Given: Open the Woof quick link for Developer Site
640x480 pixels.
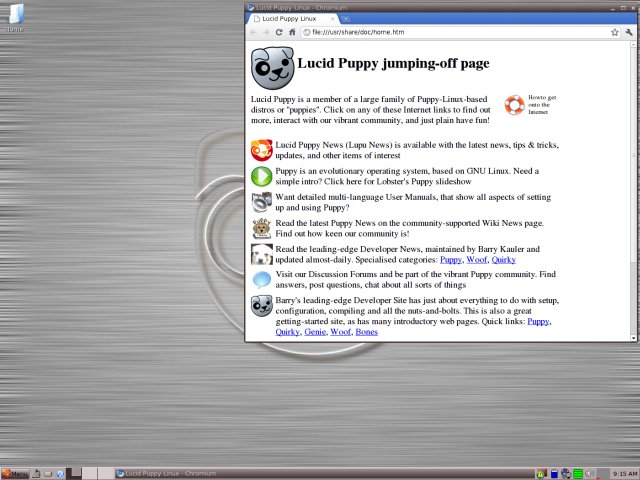Looking at the screenshot, I should click(340, 332).
